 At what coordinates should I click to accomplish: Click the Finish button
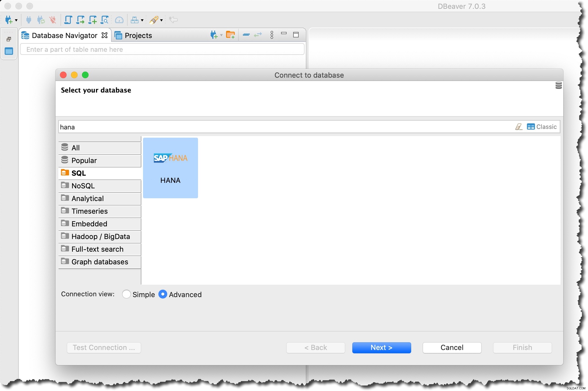tap(523, 348)
